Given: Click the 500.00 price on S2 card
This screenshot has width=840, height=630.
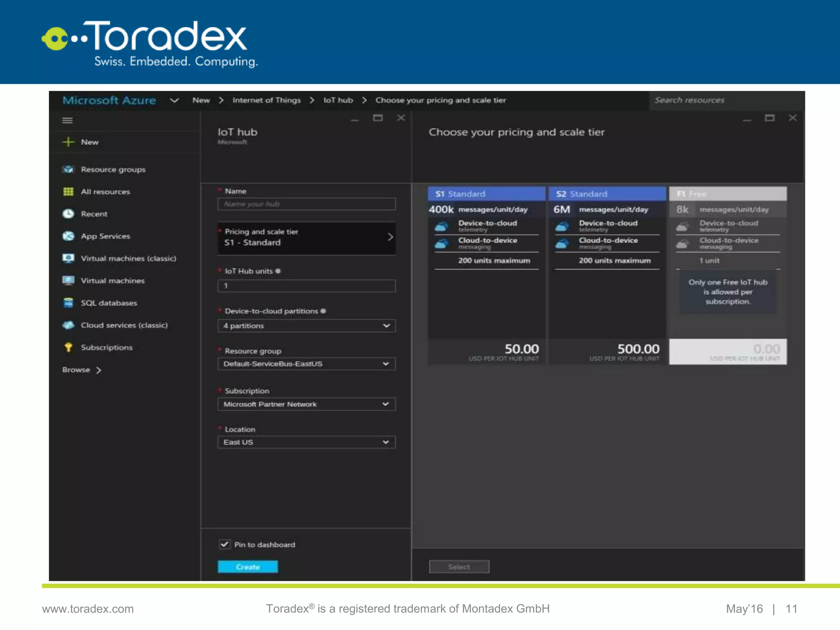Looking at the screenshot, I should click(x=638, y=349).
